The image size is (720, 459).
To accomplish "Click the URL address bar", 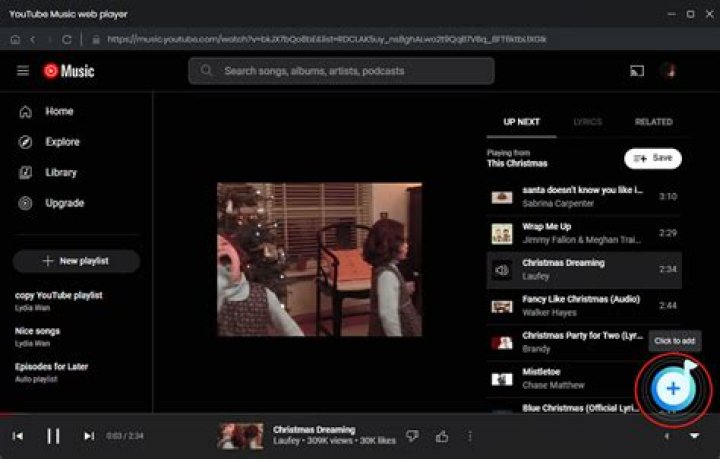I will coord(326,39).
